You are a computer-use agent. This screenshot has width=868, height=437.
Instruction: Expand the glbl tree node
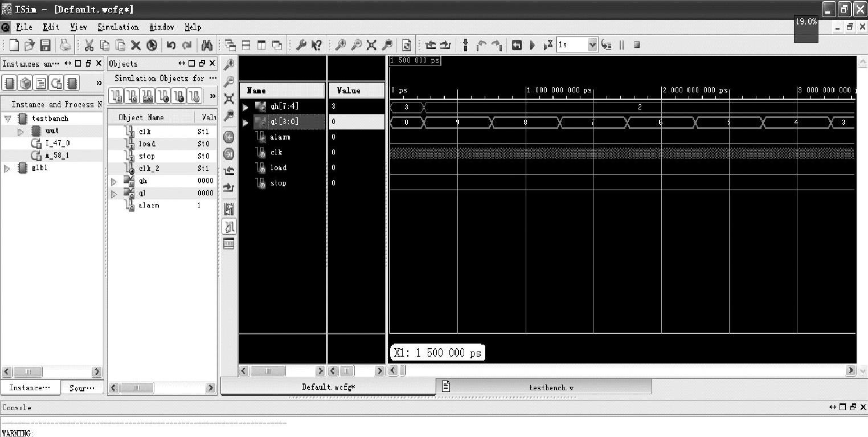pyautogui.click(x=7, y=168)
